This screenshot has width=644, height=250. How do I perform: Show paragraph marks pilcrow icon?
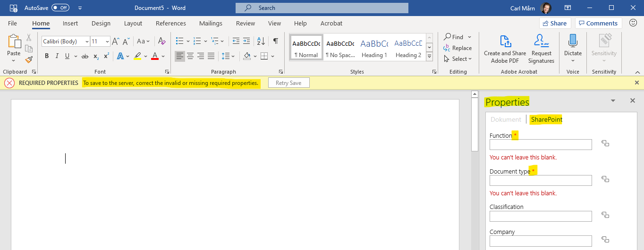[x=275, y=42]
